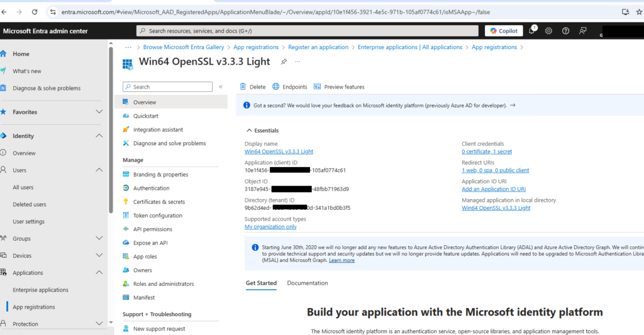Open the 1 web, 0 spa redirect URIs link
This screenshot has height=335, width=644.
(x=496, y=170)
